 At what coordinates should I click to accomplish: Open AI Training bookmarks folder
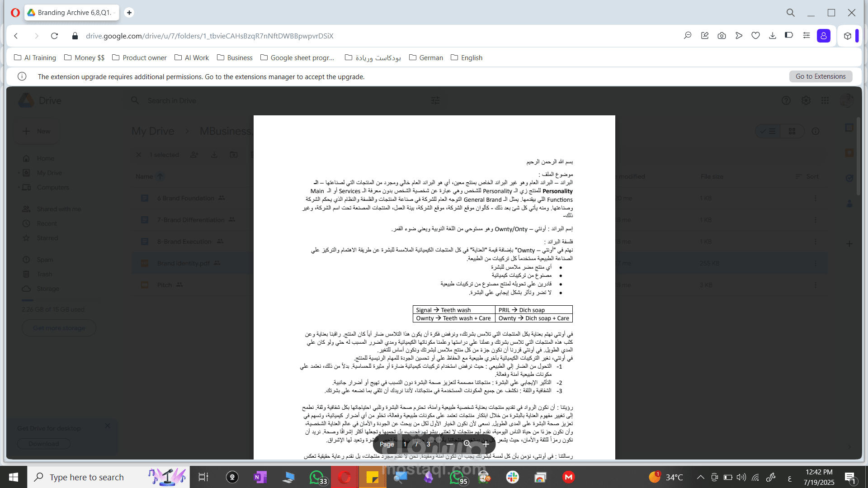tap(35, 57)
